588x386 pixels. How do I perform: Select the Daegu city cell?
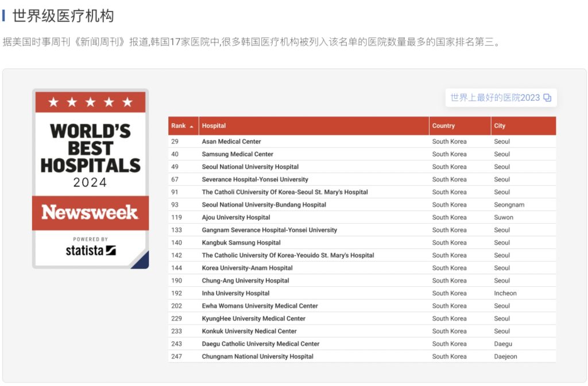click(503, 344)
